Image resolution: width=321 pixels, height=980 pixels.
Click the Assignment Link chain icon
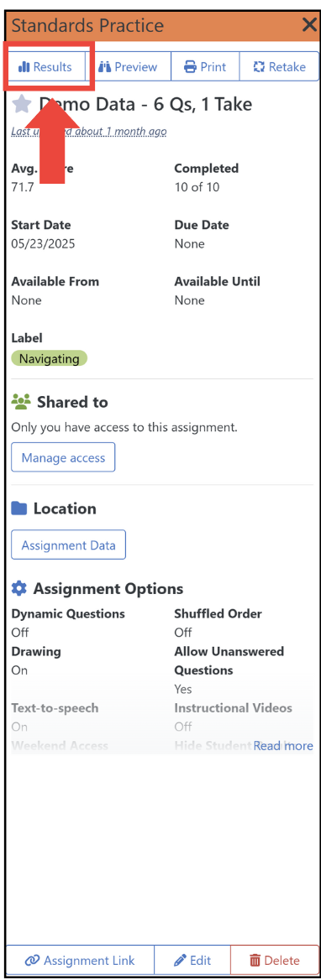click(x=33, y=961)
